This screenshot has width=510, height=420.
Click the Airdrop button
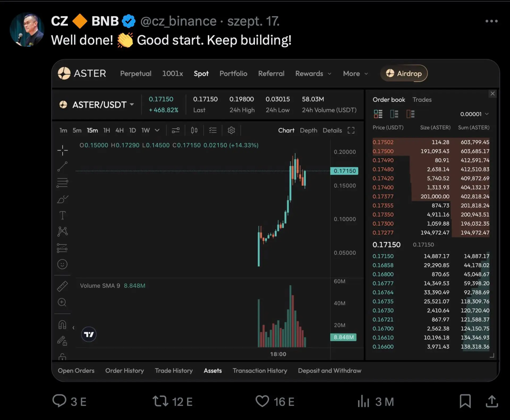tap(404, 73)
